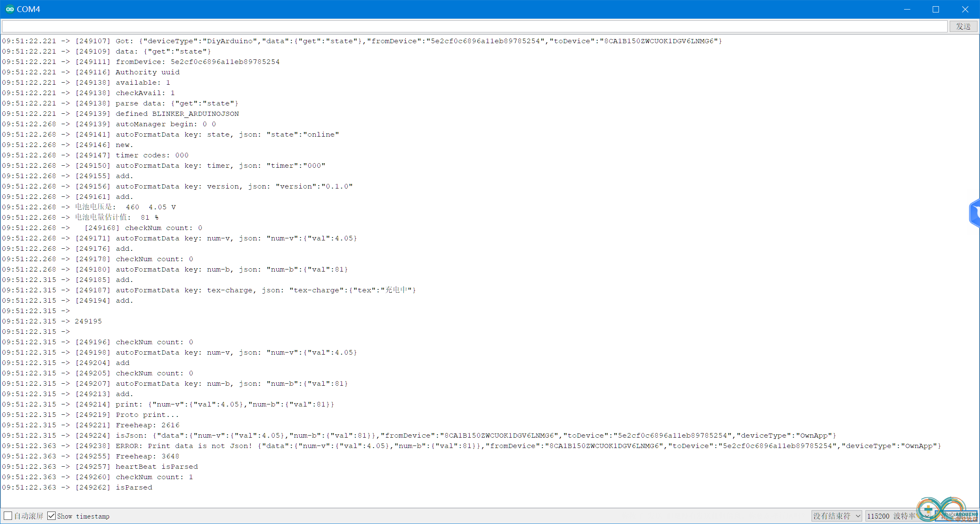Click the Arduino logo icon in title bar
This screenshot has height=524, width=980.
coord(10,9)
